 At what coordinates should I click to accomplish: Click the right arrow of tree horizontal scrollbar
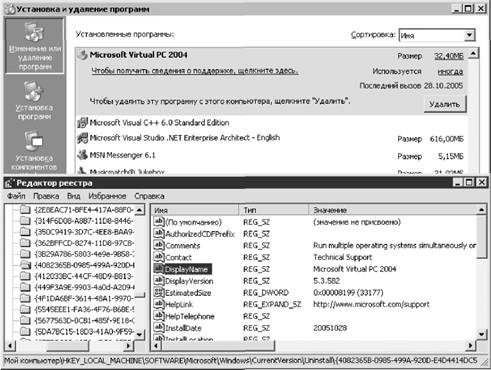[x=129, y=346]
